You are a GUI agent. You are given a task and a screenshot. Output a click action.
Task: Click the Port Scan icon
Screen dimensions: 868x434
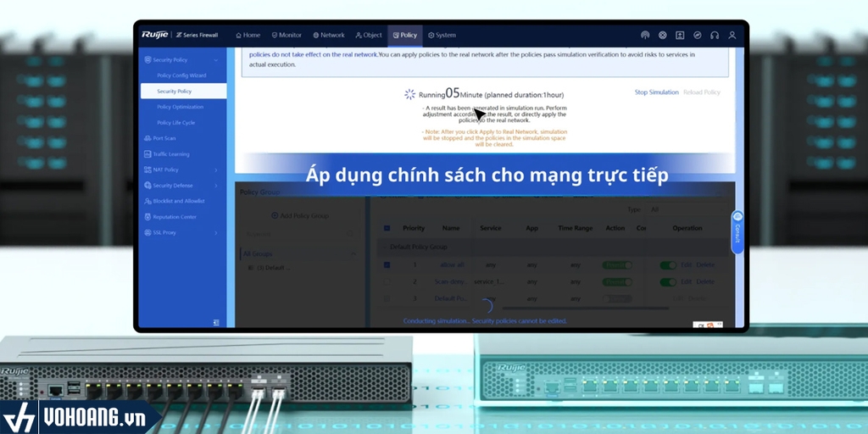click(x=147, y=138)
